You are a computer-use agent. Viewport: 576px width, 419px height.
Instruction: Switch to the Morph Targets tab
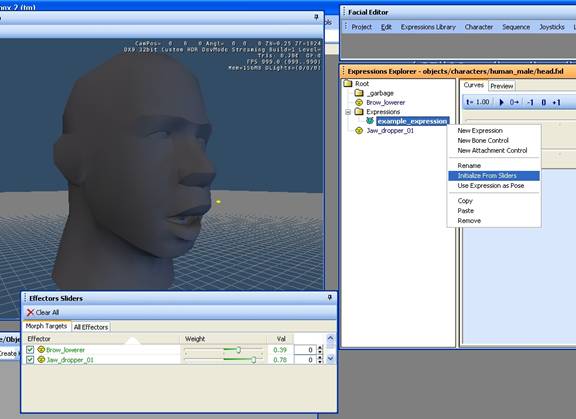click(46, 326)
